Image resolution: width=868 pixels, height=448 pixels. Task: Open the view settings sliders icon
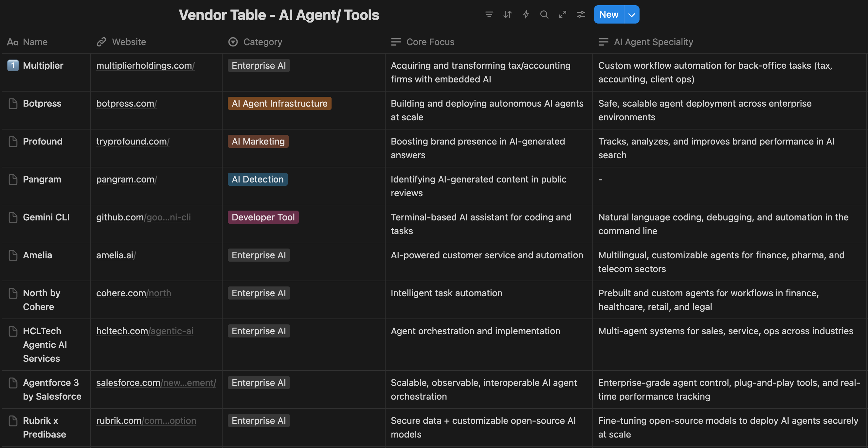coord(581,14)
